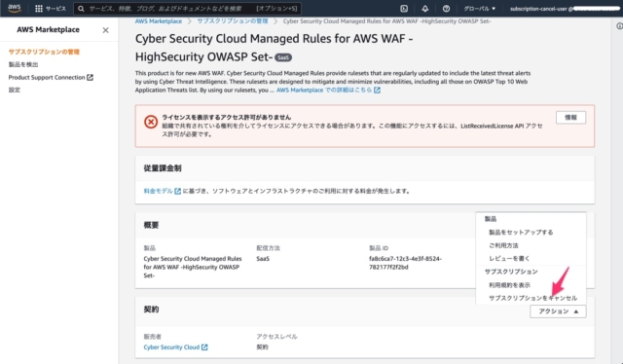Select 利用規約を表示 menu option
The image size is (623, 364).
point(509,285)
